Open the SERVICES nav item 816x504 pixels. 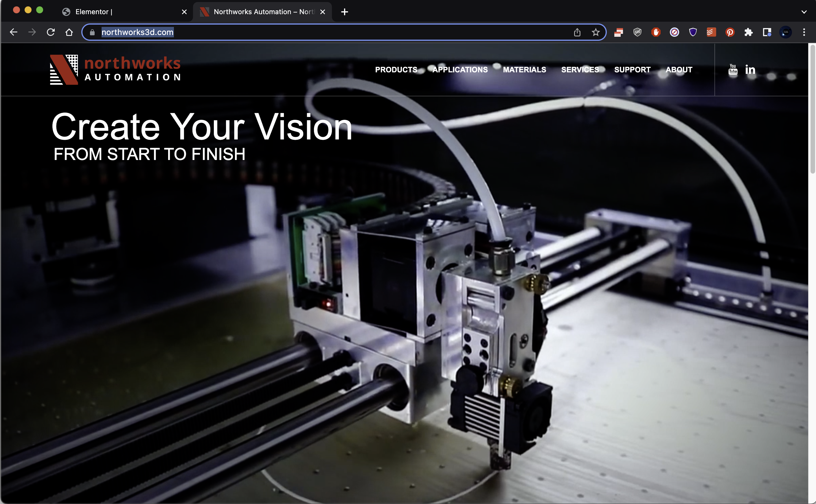point(580,70)
